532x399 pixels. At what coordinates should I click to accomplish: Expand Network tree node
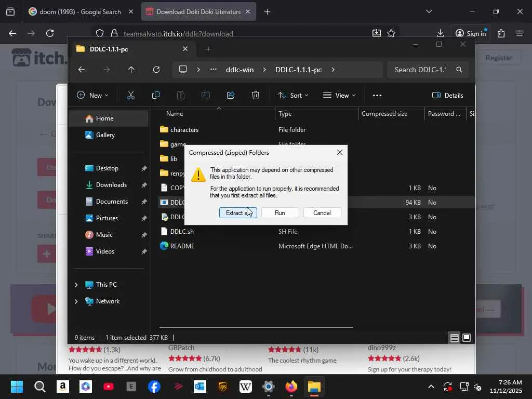(x=76, y=301)
